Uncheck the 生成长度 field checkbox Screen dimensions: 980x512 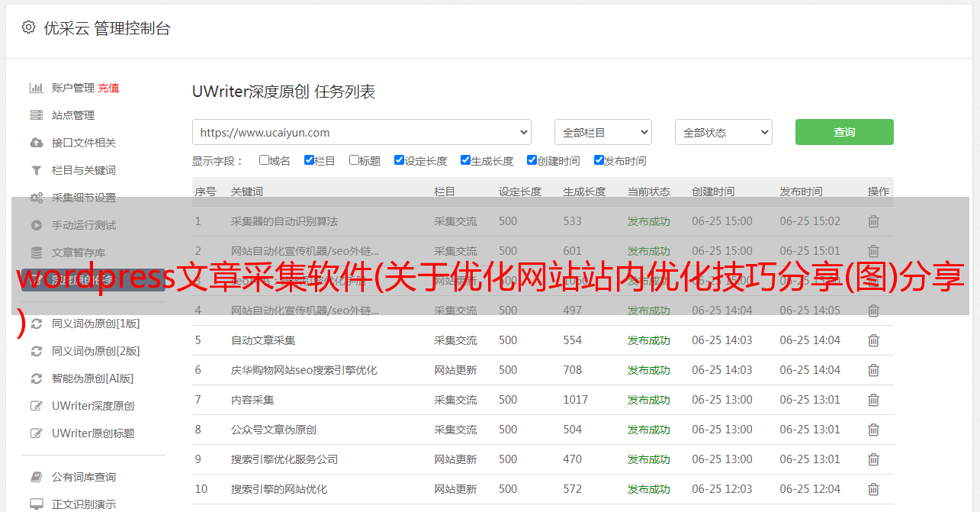click(465, 160)
